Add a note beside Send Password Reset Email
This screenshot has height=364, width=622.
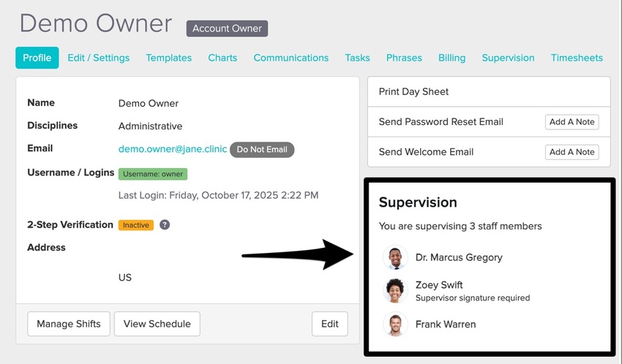coord(572,122)
